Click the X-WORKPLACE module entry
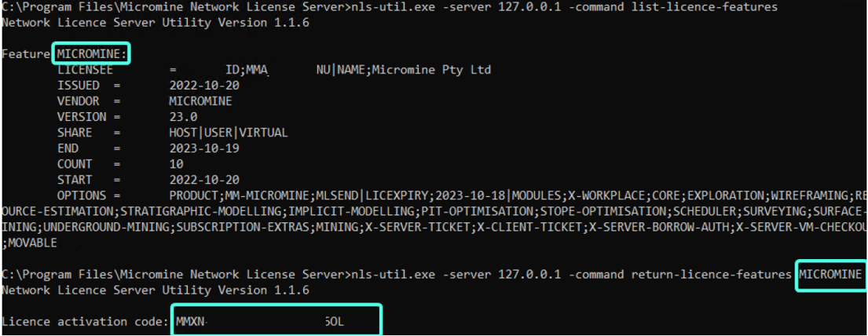The height and width of the screenshot is (336, 868). 607,196
